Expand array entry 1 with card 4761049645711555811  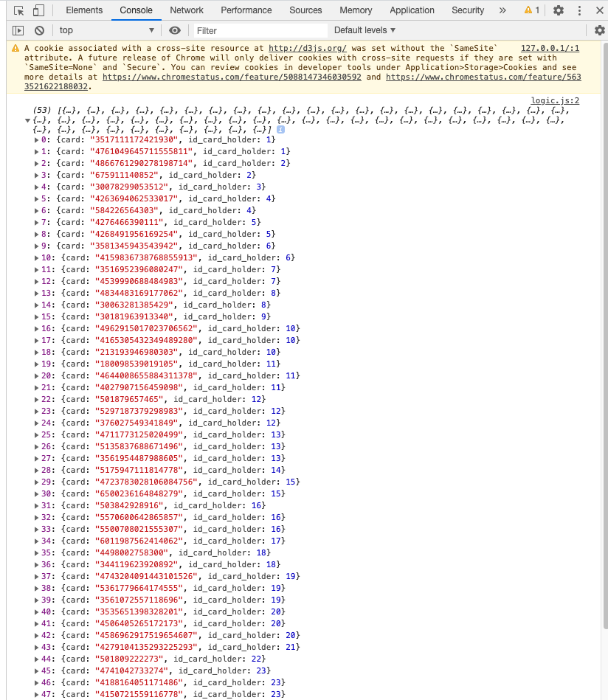click(36, 151)
